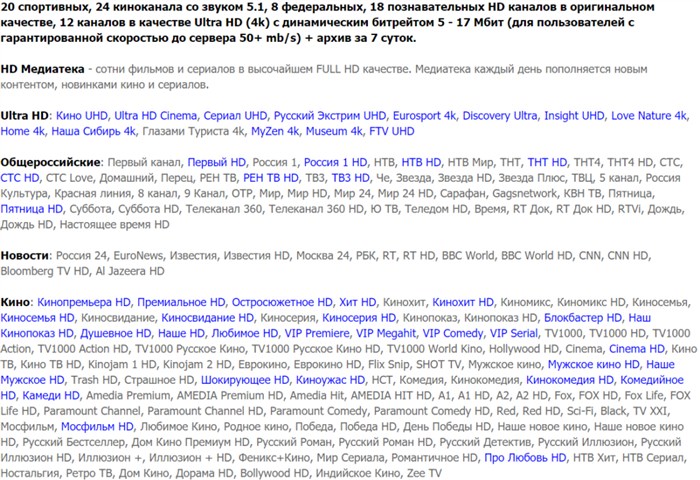The height and width of the screenshot is (480, 700).
Task: Select the Настоящее время HD text
Action: click(x=115, y=225)
